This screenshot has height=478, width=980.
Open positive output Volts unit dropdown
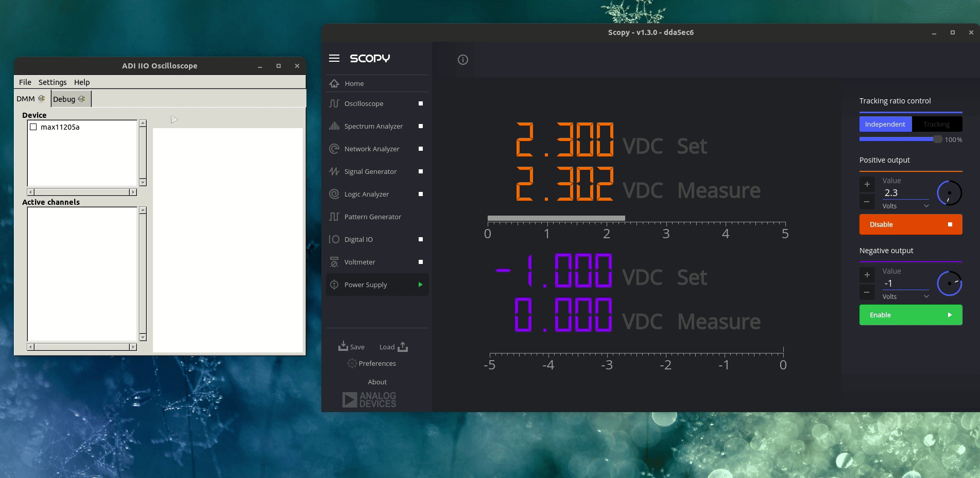tap(905, 206)
